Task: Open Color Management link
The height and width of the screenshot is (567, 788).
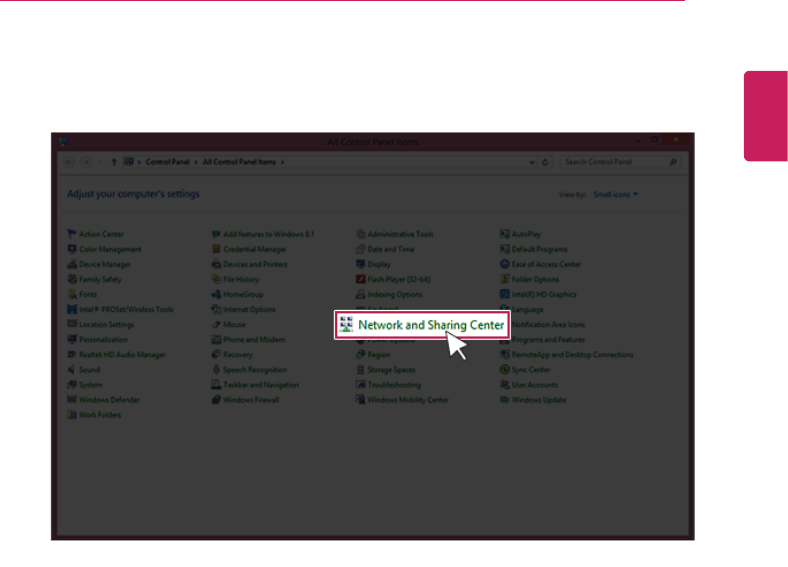Action: pos(110,249)
